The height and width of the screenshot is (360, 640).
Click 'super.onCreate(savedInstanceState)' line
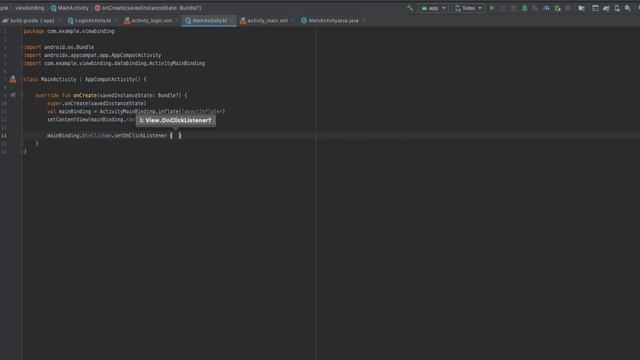point(97,103)
